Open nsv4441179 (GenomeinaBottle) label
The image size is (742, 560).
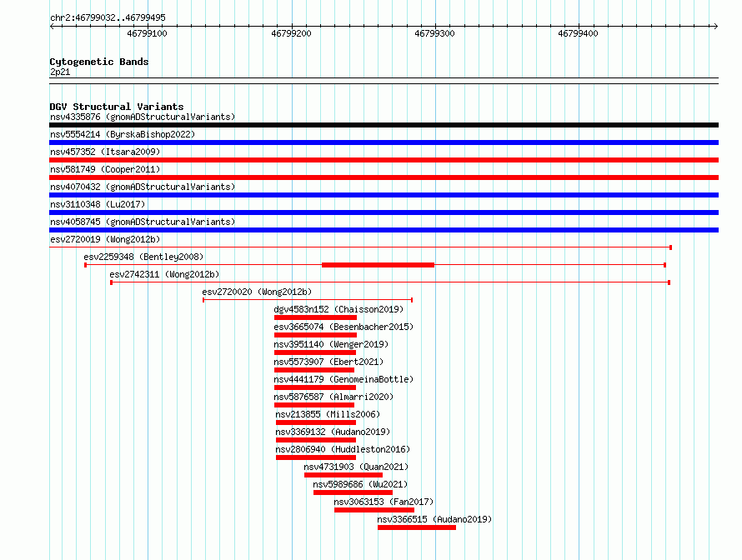(343, 379)
